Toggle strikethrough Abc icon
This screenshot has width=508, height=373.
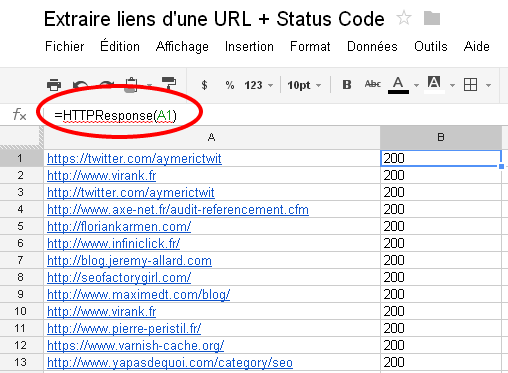pyautogui.click(x=372, y=84)
